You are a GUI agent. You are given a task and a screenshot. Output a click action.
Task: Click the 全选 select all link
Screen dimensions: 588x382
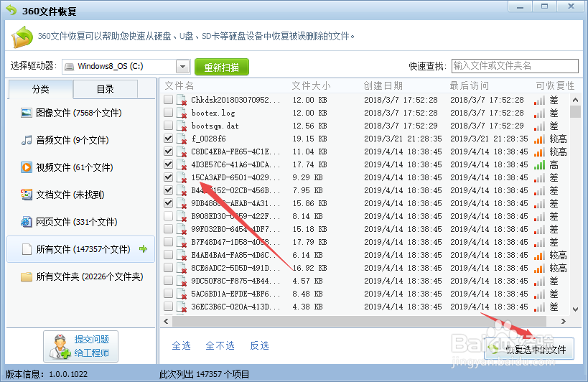coord(181,345)
